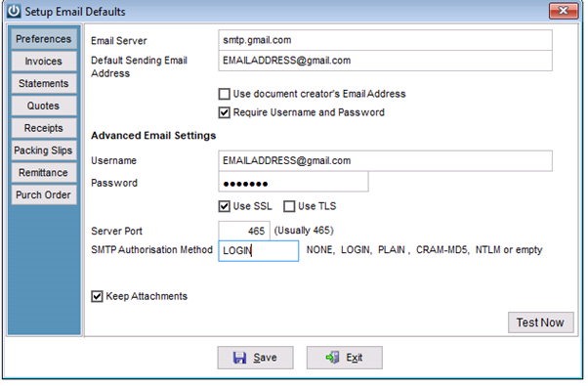
Task: Uncheck Require Username and Password
Action: pyautogui.click(x=225, y=112)
